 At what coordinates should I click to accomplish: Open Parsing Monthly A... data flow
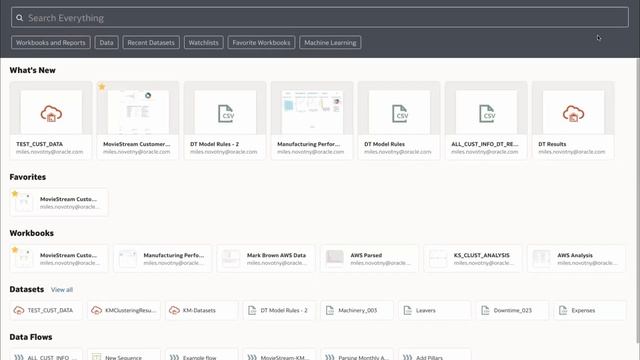(357, 354)
